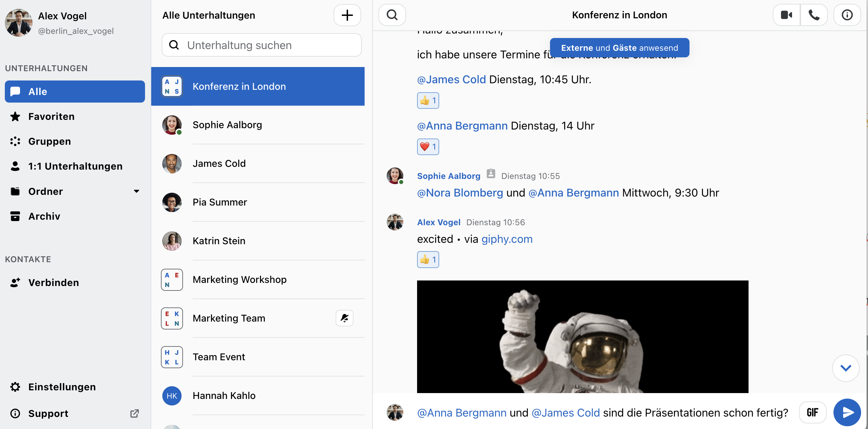Open the Sophie Aalborg conversation row
The width and height of the screenshot is (868, 429).
258,125
